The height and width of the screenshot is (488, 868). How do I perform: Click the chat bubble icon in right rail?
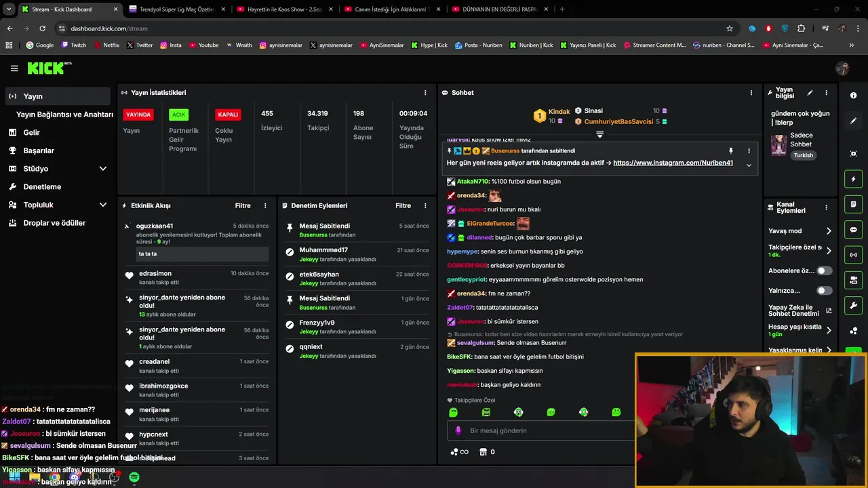854,230
